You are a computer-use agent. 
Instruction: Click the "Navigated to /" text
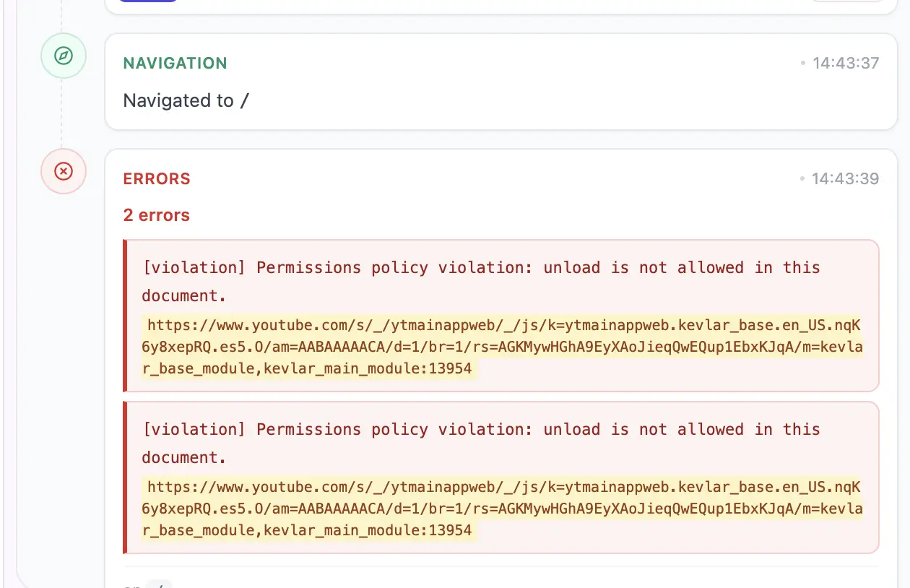coord(186,100)
